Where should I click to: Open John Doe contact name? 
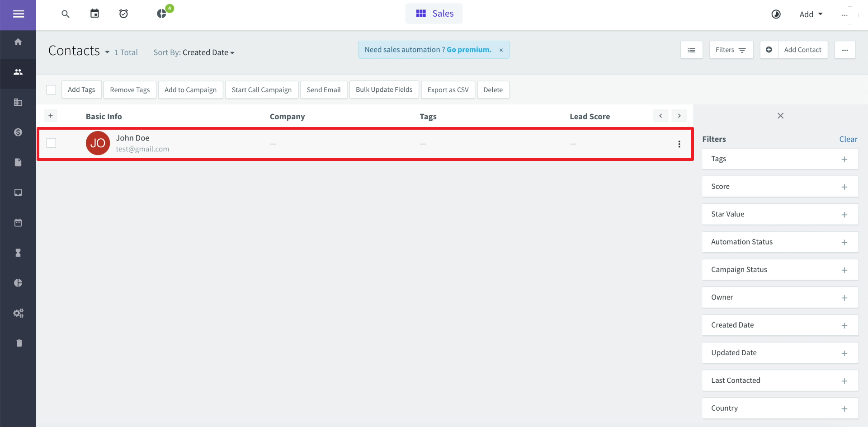tap(132, 138)
